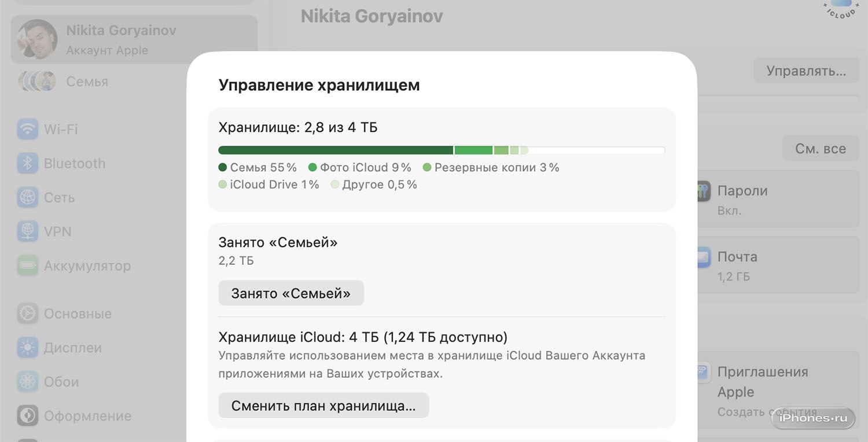Click the VPN icon in sidebar
Image resolution: width=868 pixels, height=442 pixels.
27,231
